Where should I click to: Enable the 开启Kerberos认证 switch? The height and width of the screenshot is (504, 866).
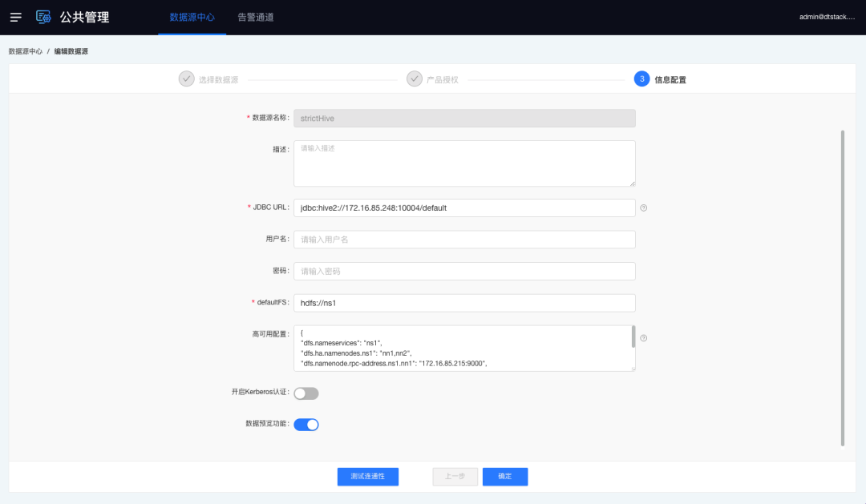pyautogui.click(x=306, y=393)
